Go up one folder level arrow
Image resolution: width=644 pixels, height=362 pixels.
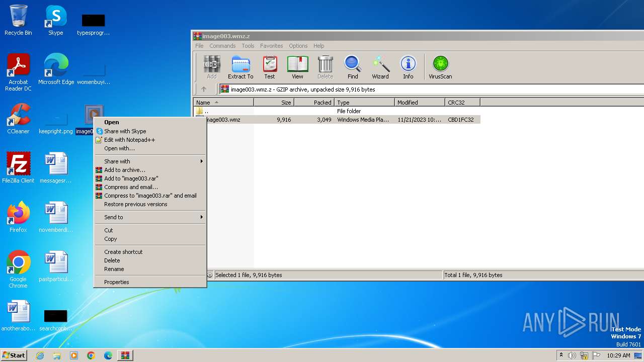coord(204,89)
